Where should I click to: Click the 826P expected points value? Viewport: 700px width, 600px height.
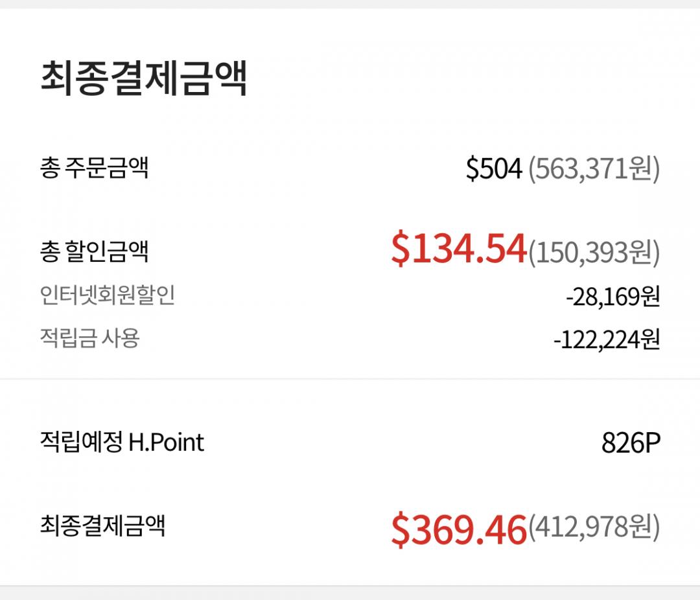click(630, 443)
